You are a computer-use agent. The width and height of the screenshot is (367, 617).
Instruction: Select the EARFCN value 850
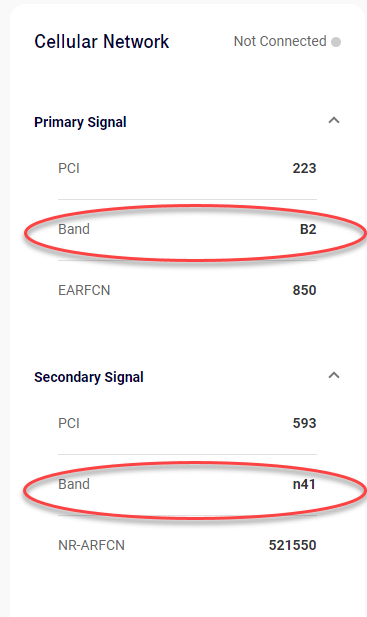[304, 290]
